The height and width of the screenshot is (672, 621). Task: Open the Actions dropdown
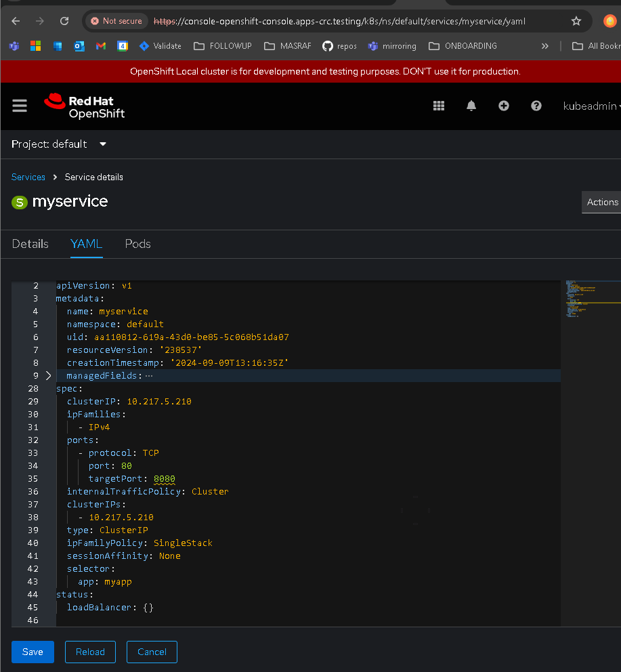click(x=601, y=202)
